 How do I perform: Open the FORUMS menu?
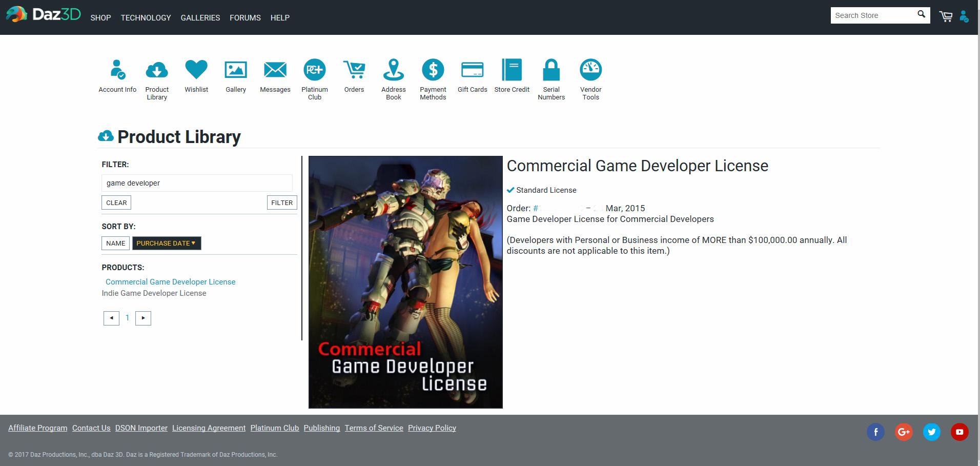pyautogui.click(x=245, y=17)
